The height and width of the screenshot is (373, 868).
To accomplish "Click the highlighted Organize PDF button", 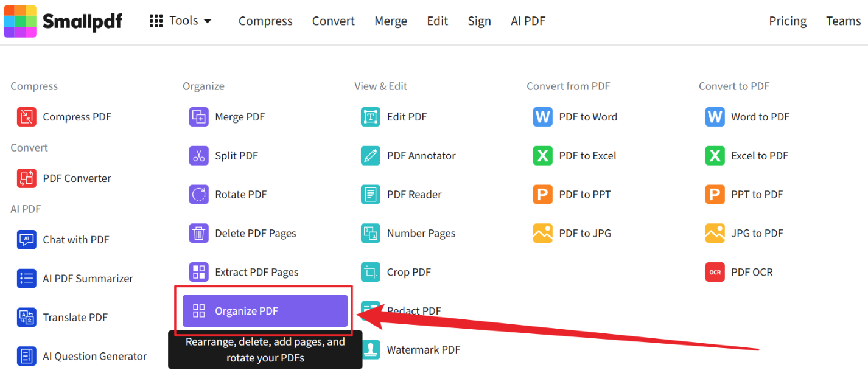I will coord(265,311).
